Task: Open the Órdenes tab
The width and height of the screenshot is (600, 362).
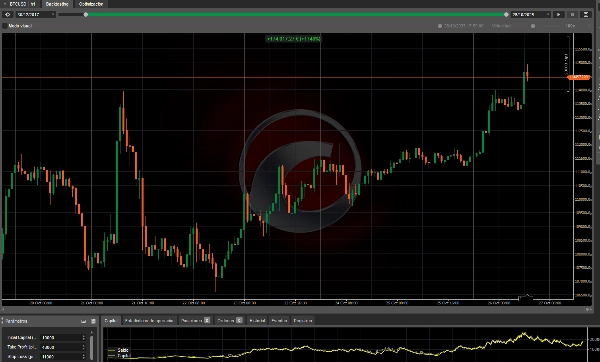Action: click(229, 320)
